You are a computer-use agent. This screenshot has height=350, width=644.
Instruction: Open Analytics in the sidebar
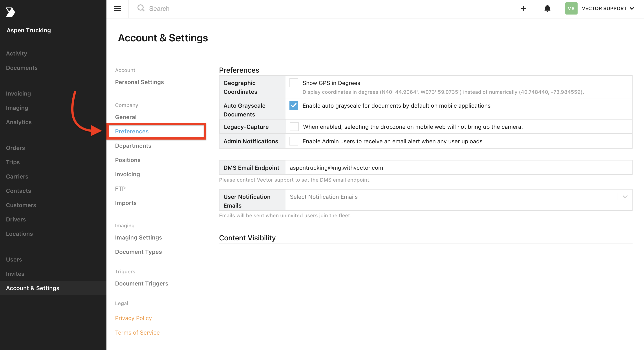(19, 122)
